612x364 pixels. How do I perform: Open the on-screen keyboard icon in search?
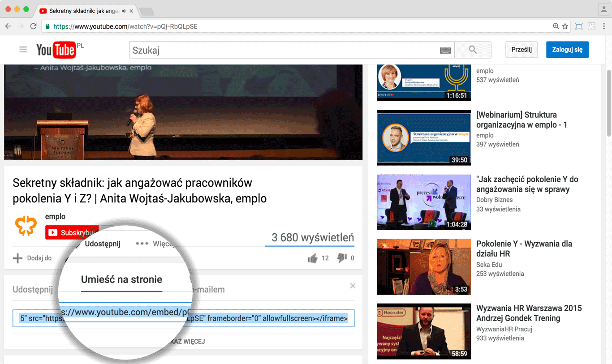point(445,51)
